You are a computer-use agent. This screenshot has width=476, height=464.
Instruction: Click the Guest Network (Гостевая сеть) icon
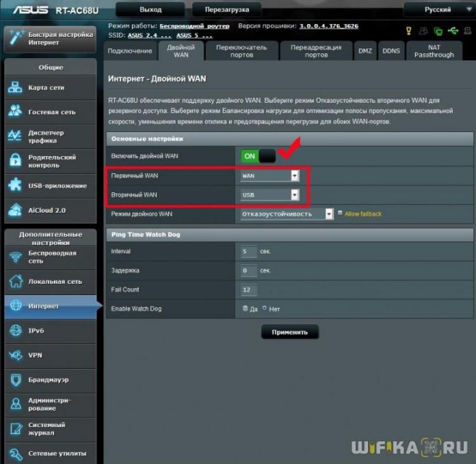[15, 111]
